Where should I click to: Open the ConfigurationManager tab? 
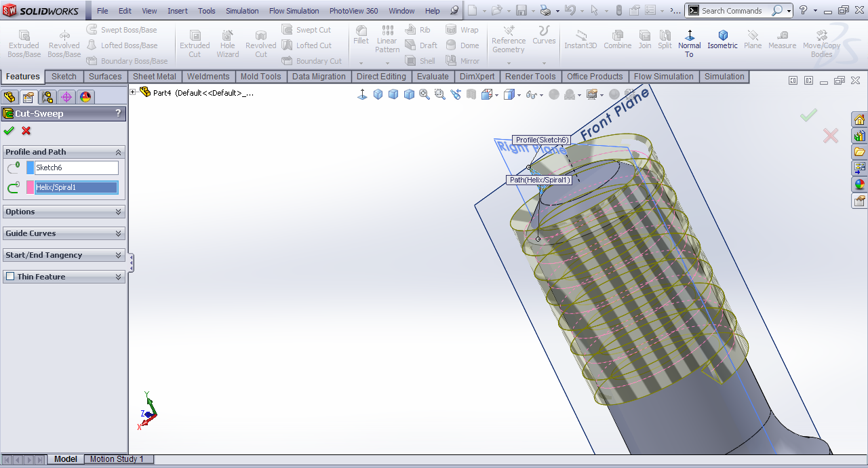[x=47, y=97]
